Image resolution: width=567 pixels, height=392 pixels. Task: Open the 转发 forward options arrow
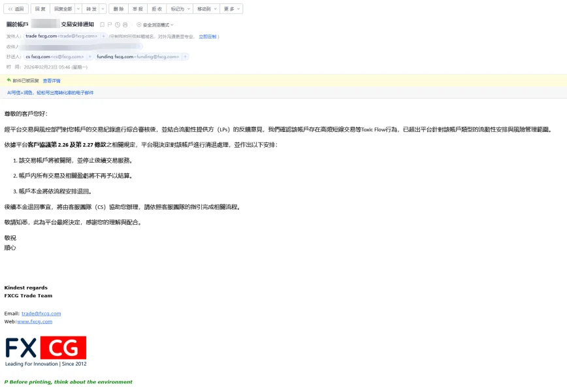(x=103, y=8)
